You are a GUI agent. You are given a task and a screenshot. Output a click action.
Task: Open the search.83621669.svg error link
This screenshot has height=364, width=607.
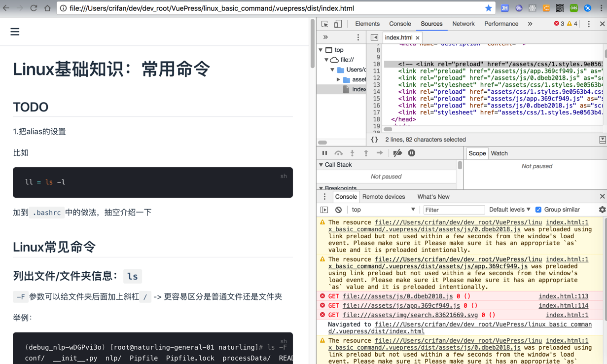[410, 315]
